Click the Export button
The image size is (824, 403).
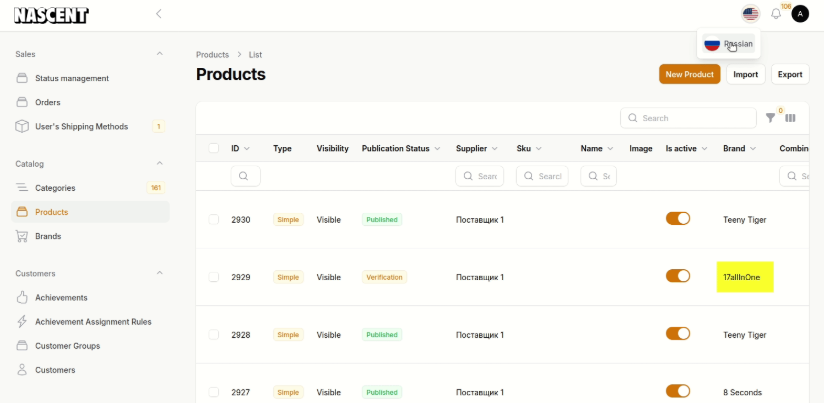790,74
